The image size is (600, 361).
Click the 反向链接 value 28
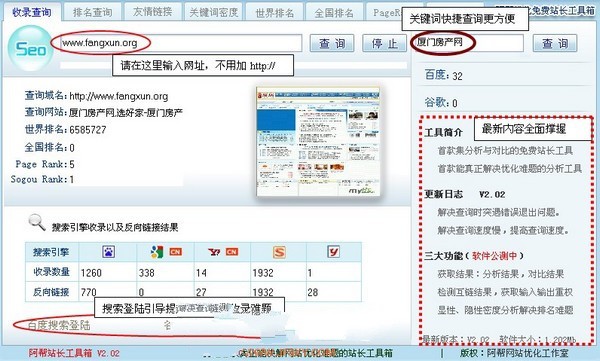coord(313,292)
